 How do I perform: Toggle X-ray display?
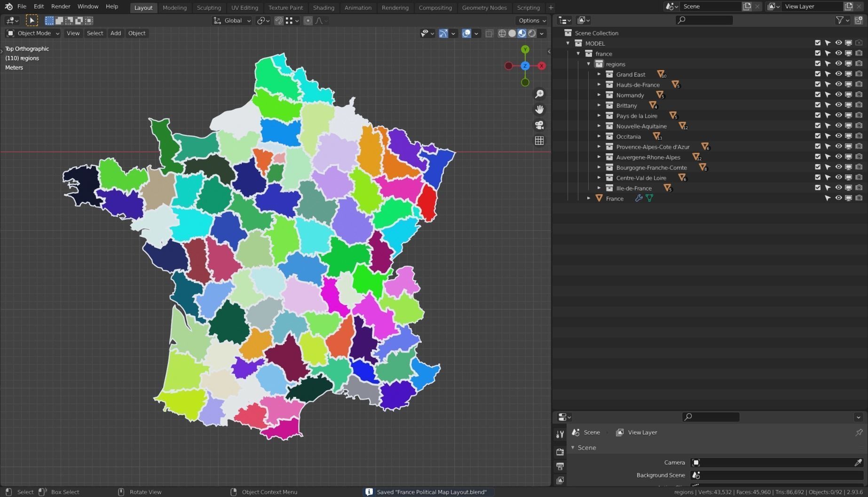point(489,33)
